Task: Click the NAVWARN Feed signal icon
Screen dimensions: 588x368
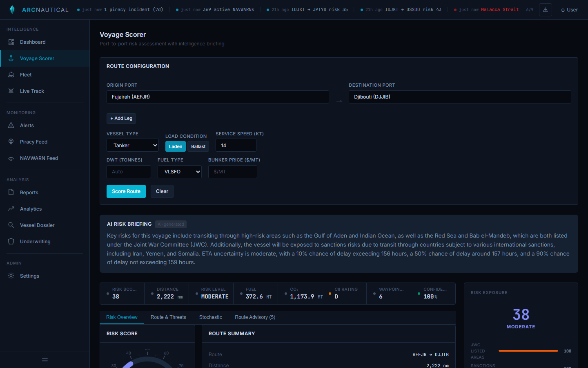Action: tap(11, 158)
